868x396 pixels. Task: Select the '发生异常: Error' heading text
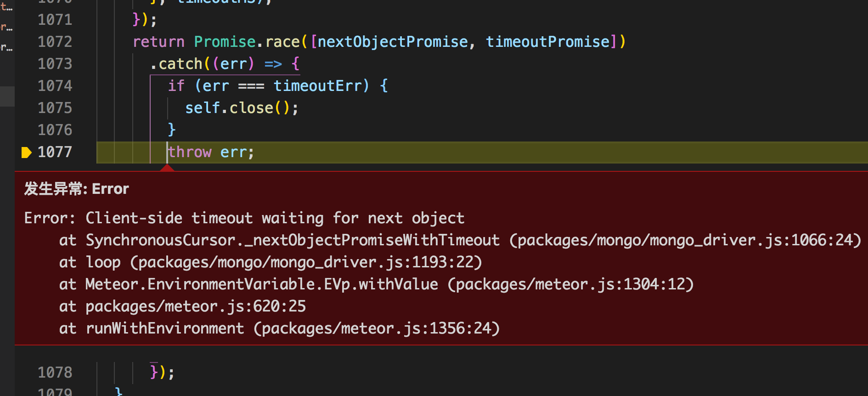point(76,188)
